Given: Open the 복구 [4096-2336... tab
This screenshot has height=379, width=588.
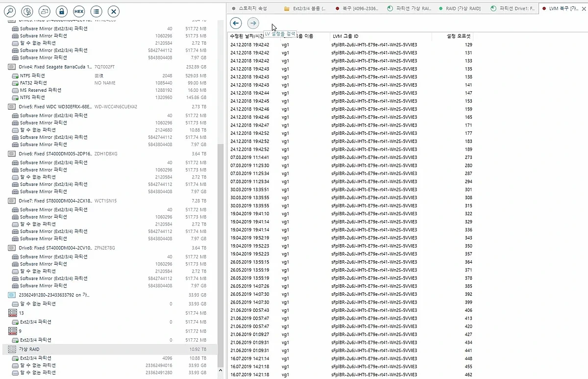Looking at the screenshot, I should (x=357, y=8).
